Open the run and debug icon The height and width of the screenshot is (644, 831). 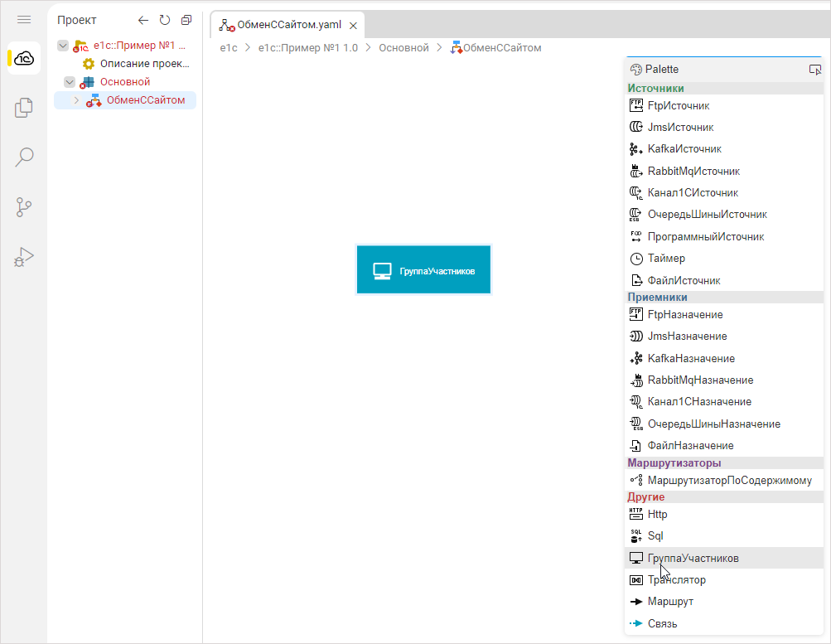(x=24, y=257)
